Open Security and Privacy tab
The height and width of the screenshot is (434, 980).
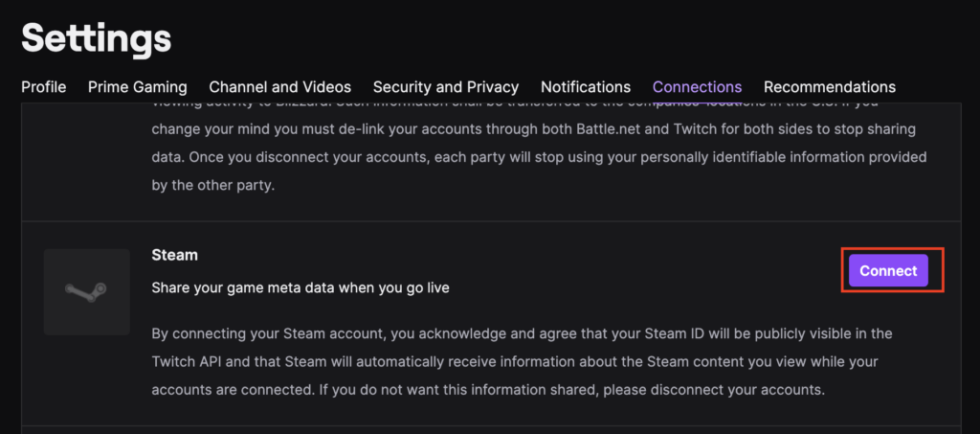(x=446, y=87)
